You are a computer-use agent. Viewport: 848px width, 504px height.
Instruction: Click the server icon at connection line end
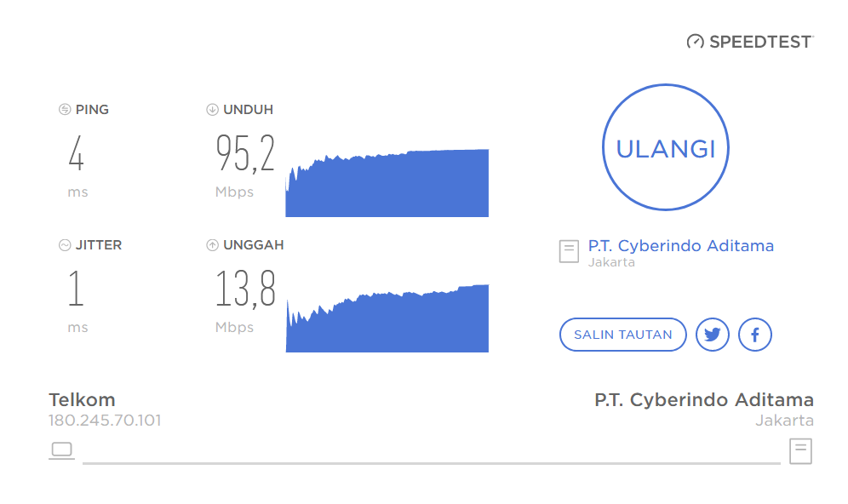800,450
